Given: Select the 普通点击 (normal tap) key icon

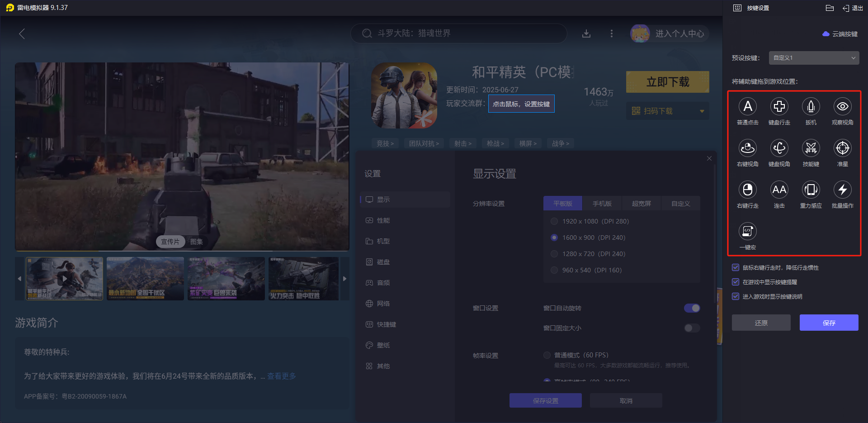Looking at the screenshot, I should coord(747,107).
